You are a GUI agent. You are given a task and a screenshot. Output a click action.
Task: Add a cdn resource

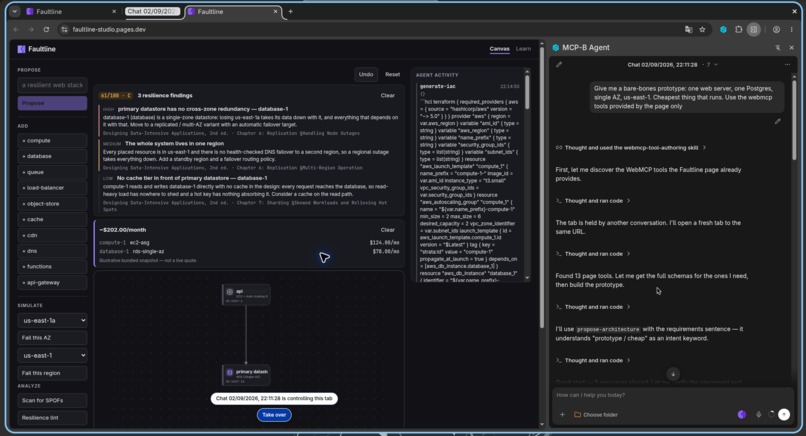(52, 235)
